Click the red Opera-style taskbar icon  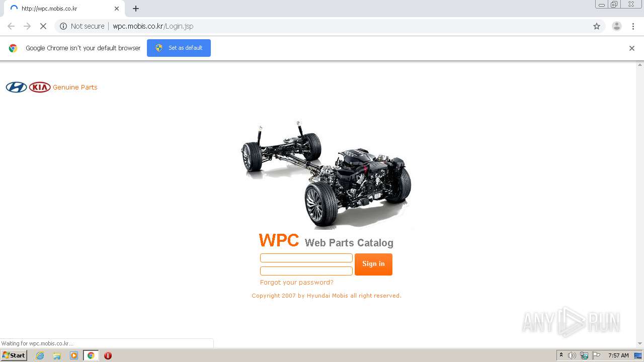pyautogui.click(x=108, y=355)
